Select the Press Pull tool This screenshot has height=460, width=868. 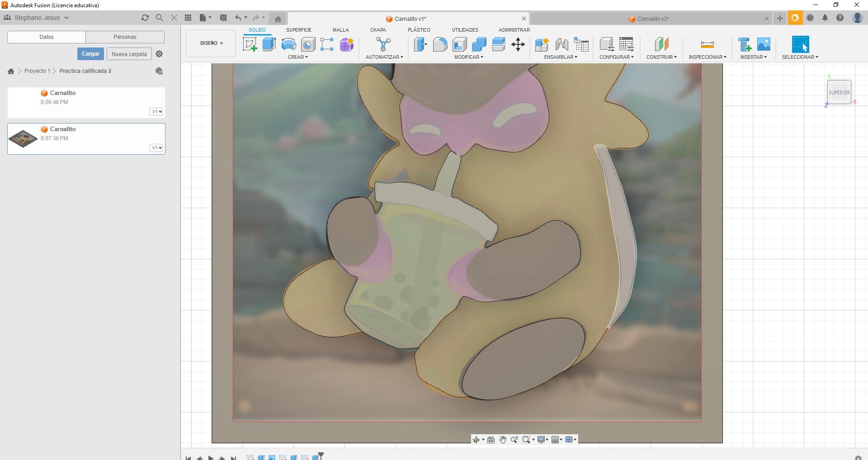coord(420,44)
